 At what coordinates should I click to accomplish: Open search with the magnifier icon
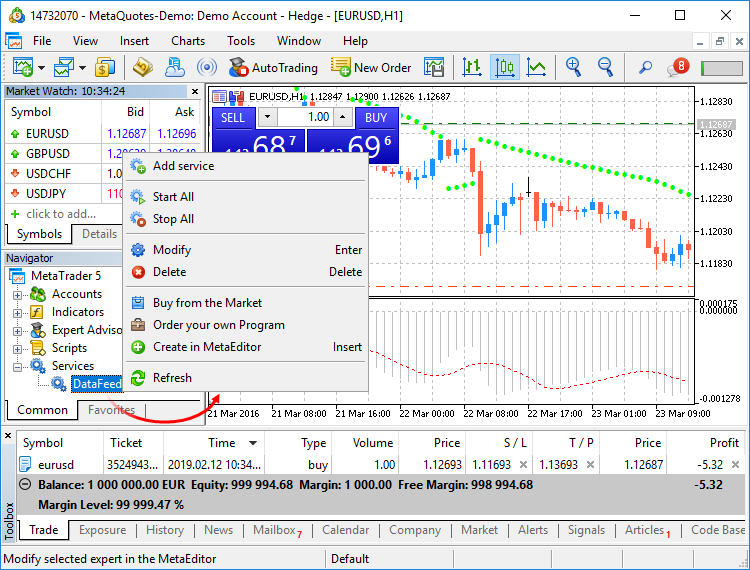[645, 67]
